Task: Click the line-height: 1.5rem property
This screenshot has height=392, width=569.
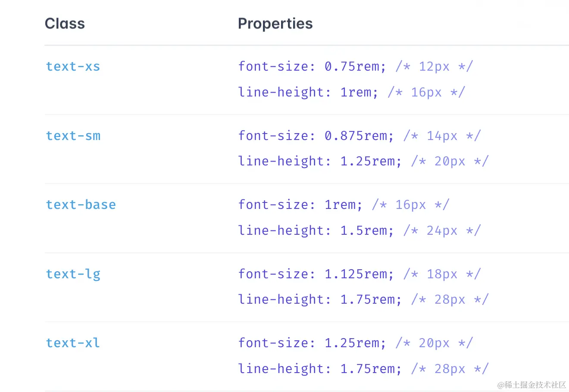Action: [x=316, y=230]
